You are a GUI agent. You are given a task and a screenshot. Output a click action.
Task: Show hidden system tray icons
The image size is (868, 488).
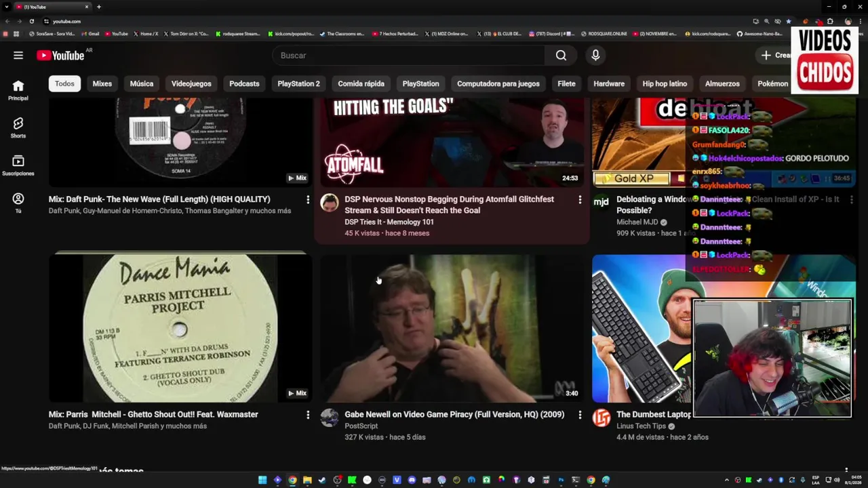[x=727, y=480]
